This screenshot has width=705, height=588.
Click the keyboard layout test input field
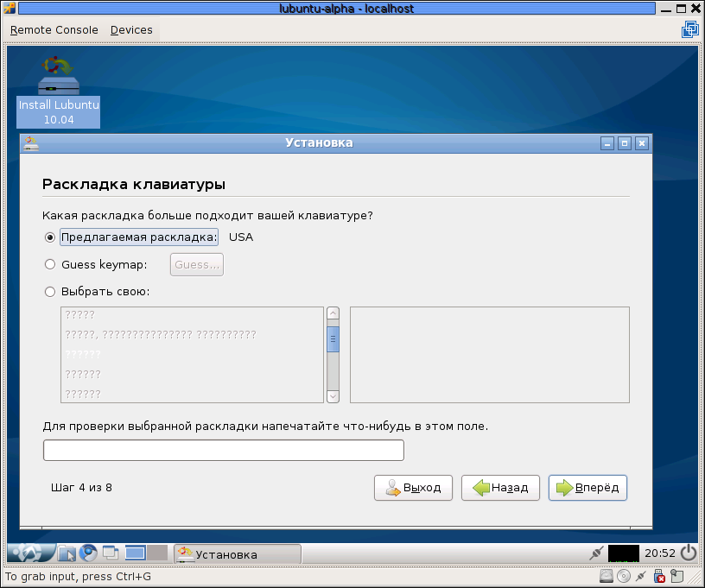(x=223, y=451)
